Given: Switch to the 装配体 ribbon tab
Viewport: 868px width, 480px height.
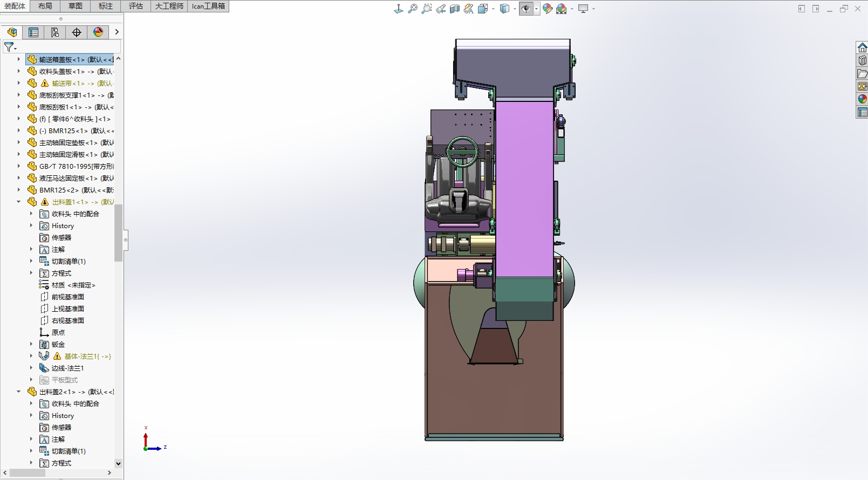Looking at the screenshot, I should click(x=15, y=6).
